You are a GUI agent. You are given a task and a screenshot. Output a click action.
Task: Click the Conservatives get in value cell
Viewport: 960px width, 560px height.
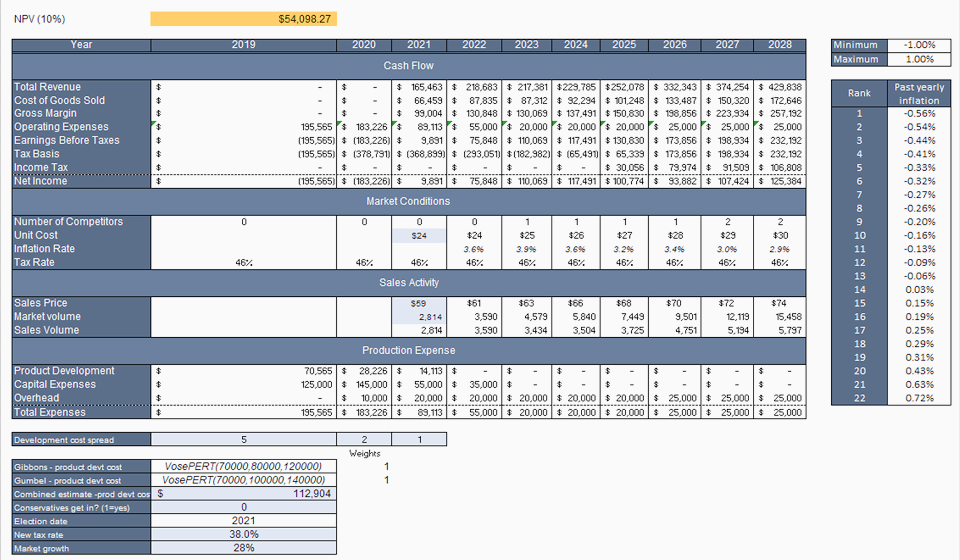[243, 507]
